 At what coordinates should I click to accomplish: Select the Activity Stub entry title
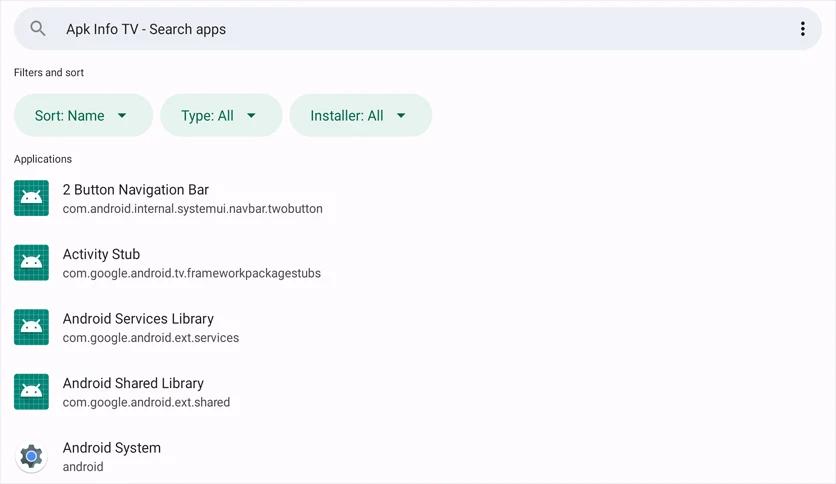[101, 254]
